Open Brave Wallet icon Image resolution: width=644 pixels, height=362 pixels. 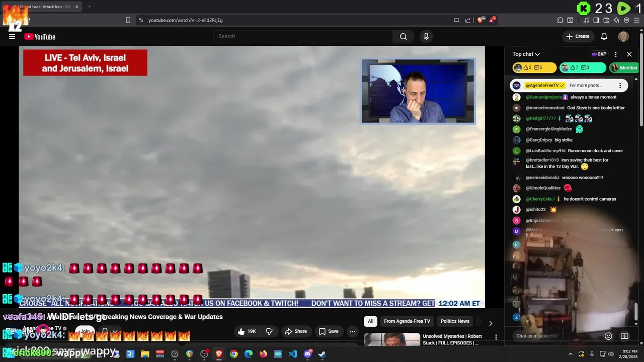[606, 20]
